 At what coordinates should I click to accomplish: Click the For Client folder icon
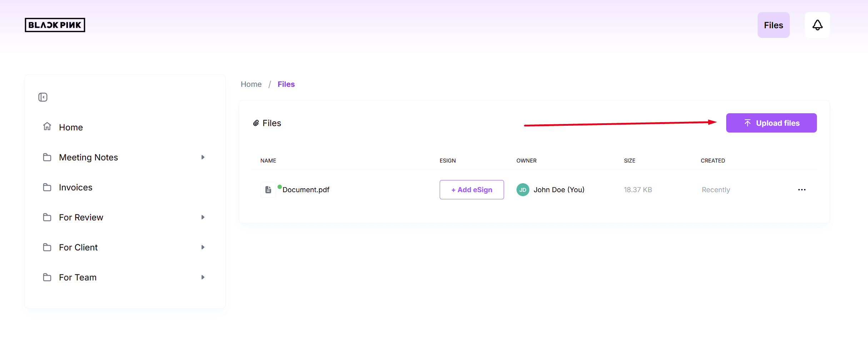point(47,247)
